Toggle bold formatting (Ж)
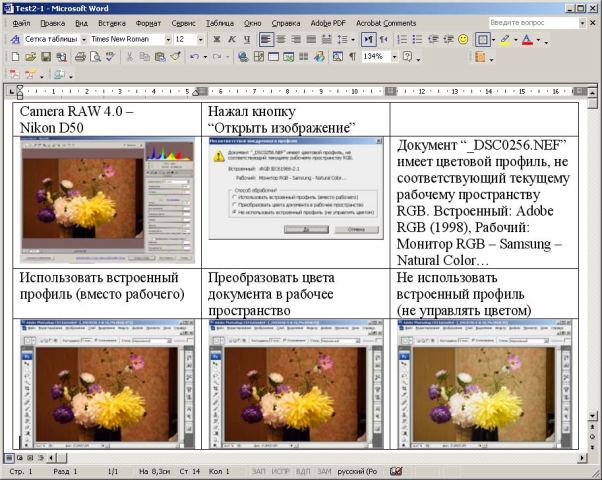The height and width of the screenshot is (480, 602). point(217,40)
